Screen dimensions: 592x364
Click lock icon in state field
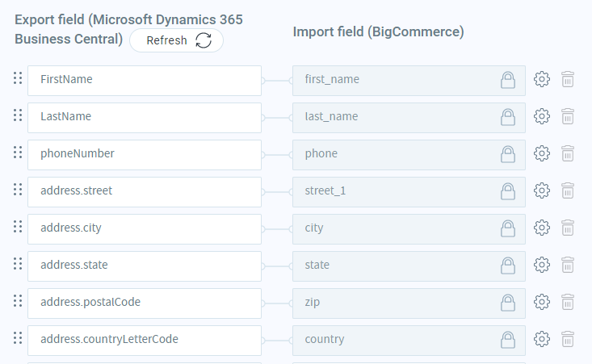pos(508,266)
